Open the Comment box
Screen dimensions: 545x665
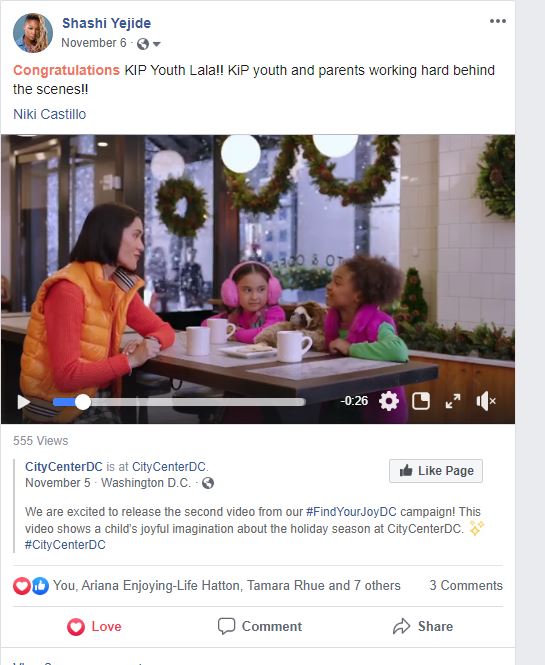tap(260, 626)
